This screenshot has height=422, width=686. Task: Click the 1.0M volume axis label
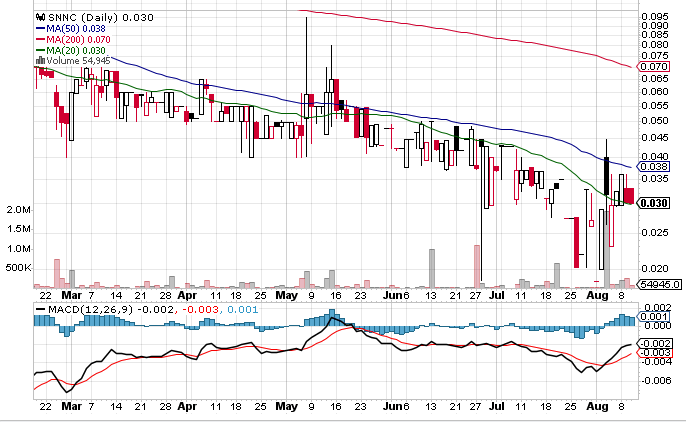pyautogui.click(x=19, y=249)
